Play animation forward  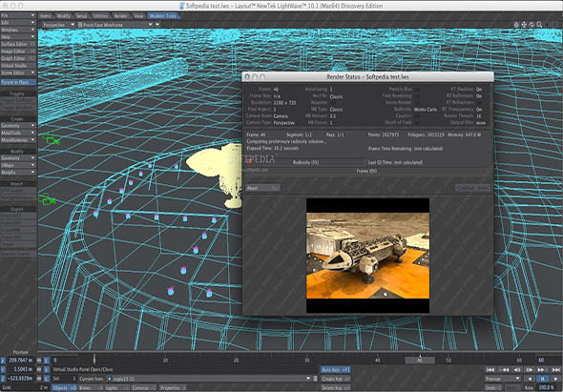555,379
